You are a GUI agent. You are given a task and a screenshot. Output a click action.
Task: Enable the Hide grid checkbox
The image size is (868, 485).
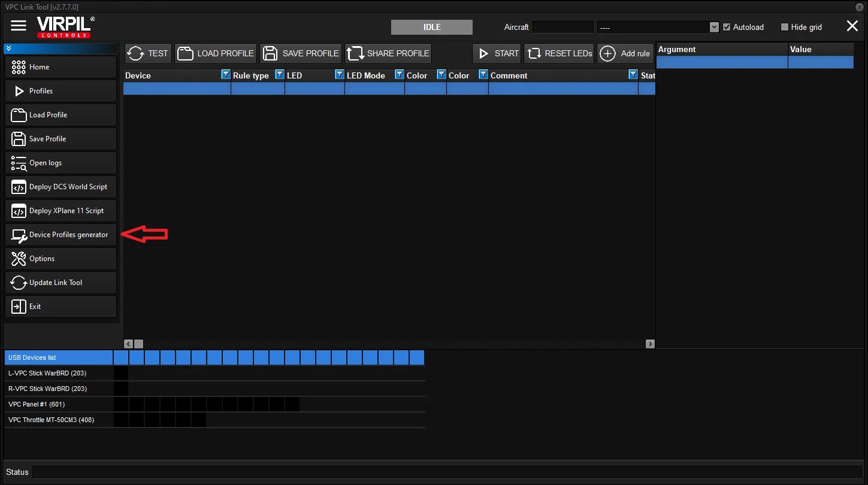pyautogui.click(x=785, y=27)
